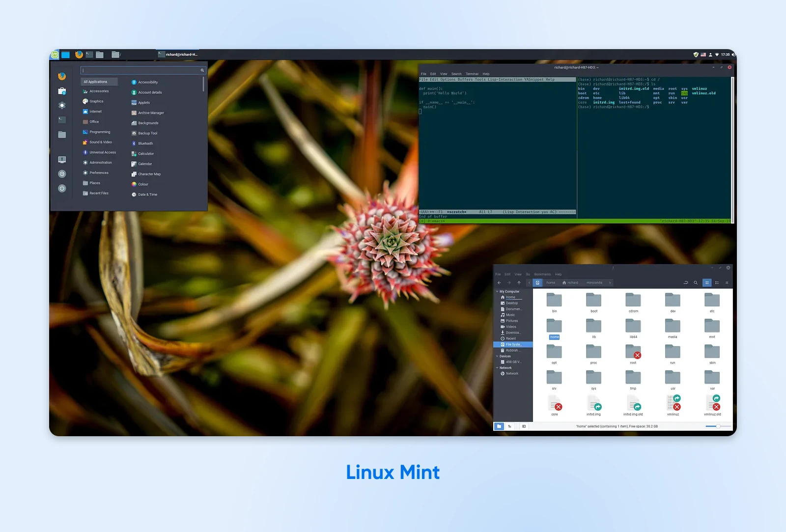Launch Calculator from the applications list

coord(142,154)
